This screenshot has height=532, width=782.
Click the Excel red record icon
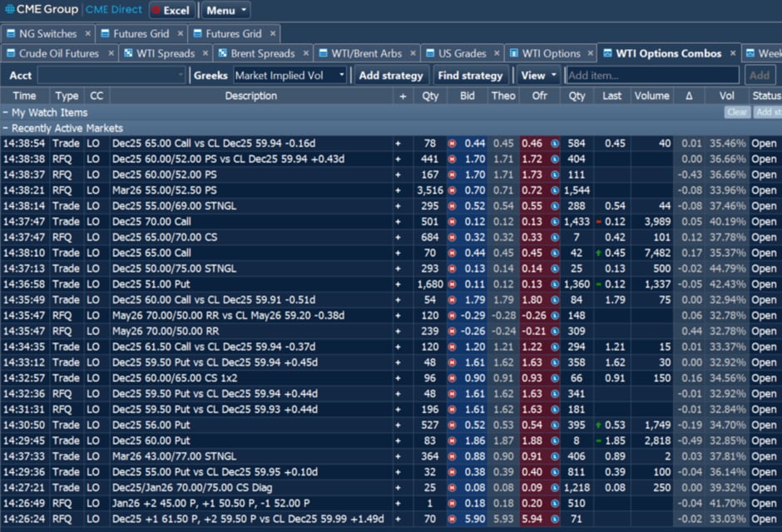click(156, 11)
